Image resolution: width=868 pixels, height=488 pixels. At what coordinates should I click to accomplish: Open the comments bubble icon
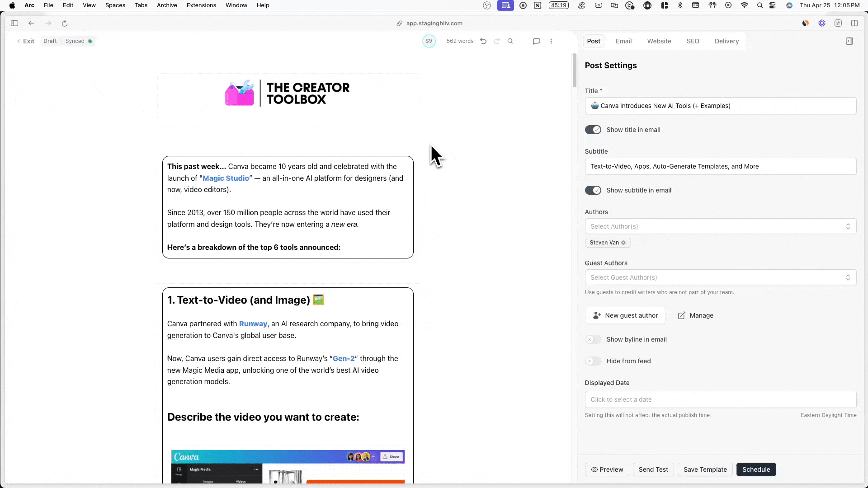(x=537, y=41)
